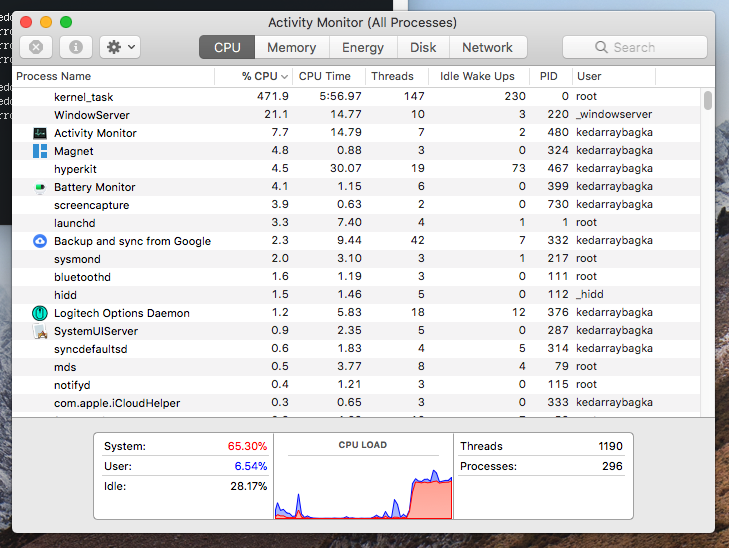Image resolution: width=729 pixels, height=548 pixels.
Task: Select the hyperkit process
Action: pyautogui.click(x=356, y=169)
